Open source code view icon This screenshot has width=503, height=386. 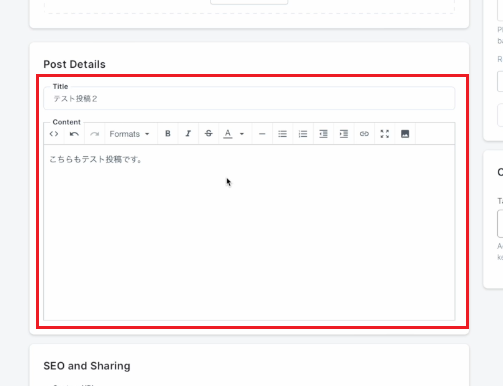54,134
